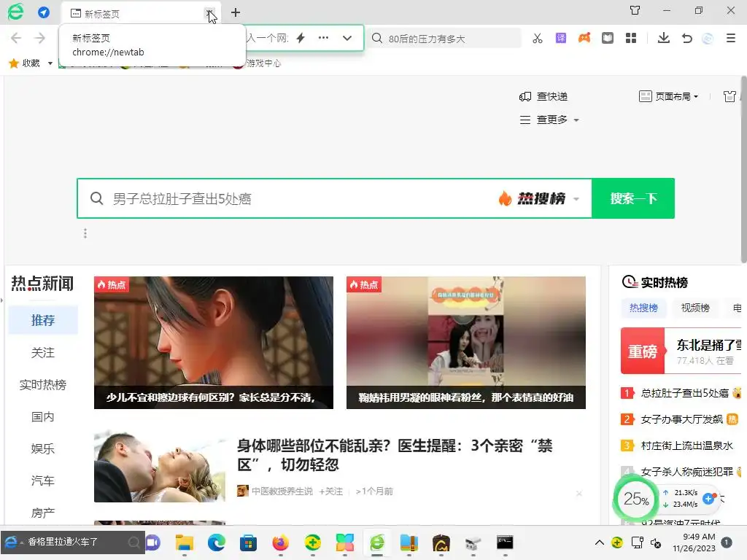The image size is (747, 560).
Task: Click the 收藏 favorites star
Action: (14, 63)
